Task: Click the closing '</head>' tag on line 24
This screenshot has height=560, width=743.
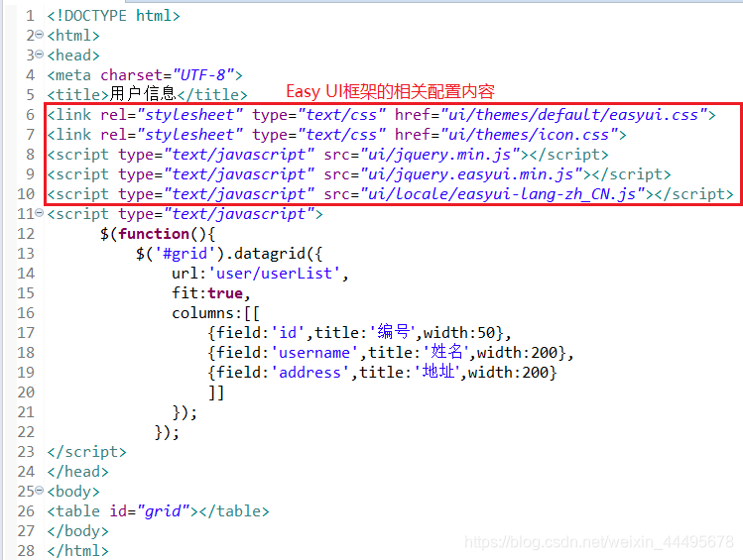Action: [x=77, y=472]
